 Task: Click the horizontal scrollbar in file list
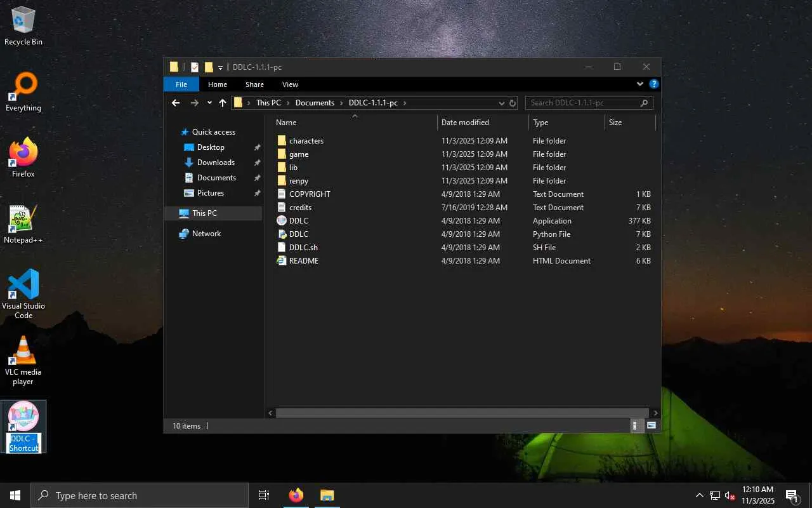(x=462, y=413)
